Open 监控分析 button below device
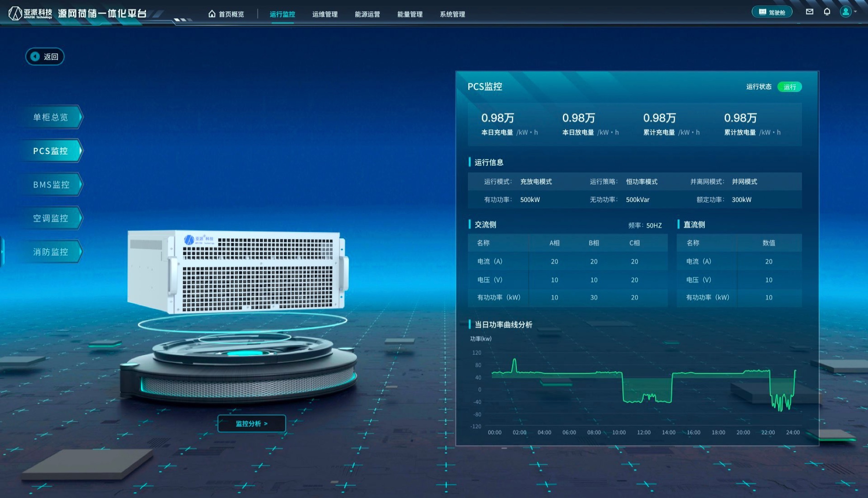The width and height of the screenshot is (868, 498). tap(252, 424)
